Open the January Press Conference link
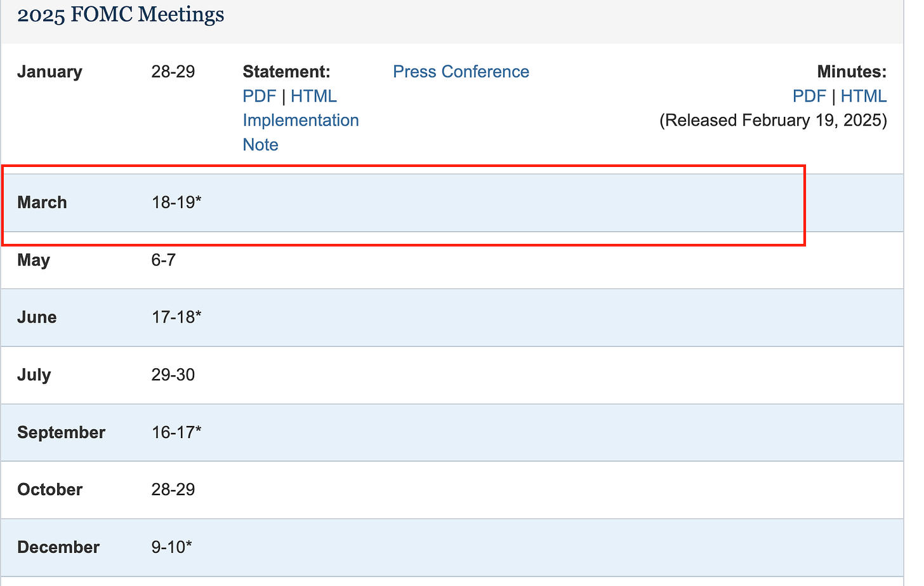924x586 pixels. tap(461, 72)
